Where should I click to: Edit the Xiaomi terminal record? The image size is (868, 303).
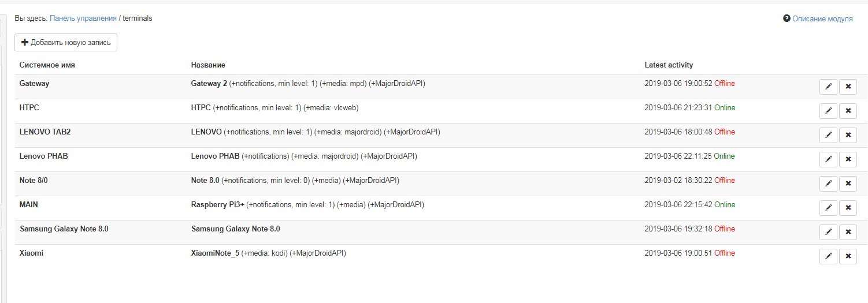[828, 256]
